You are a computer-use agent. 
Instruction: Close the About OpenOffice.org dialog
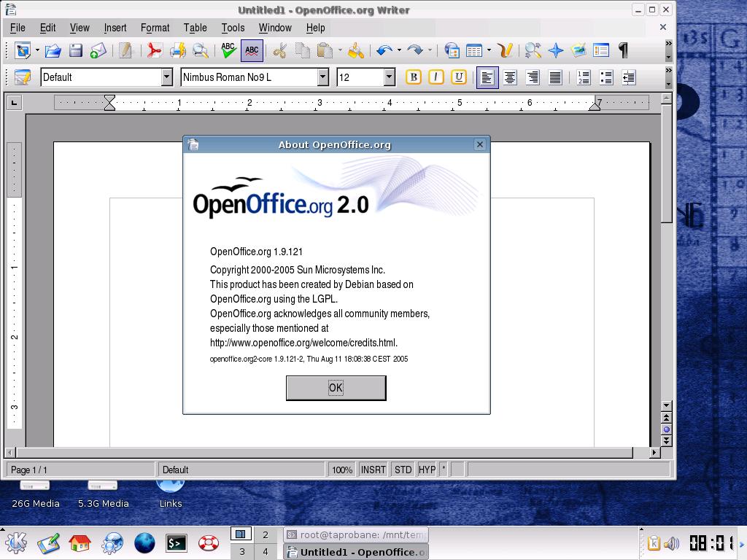pos(480,144)
